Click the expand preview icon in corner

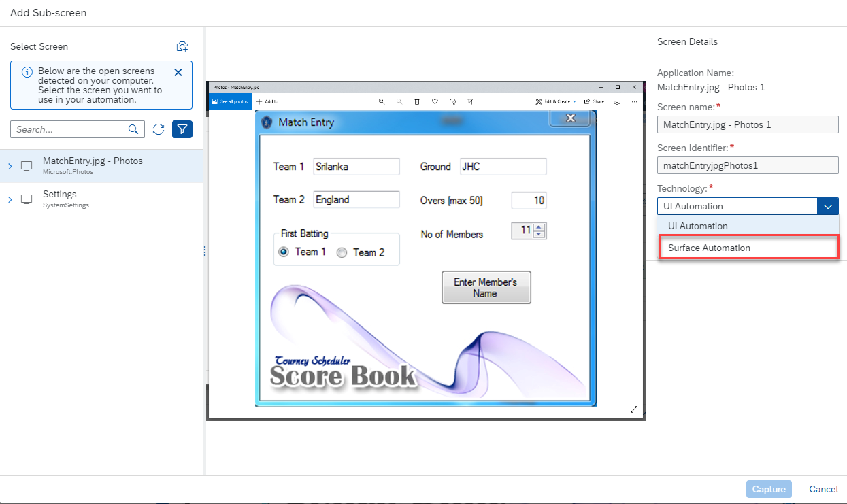pos(634,409)
